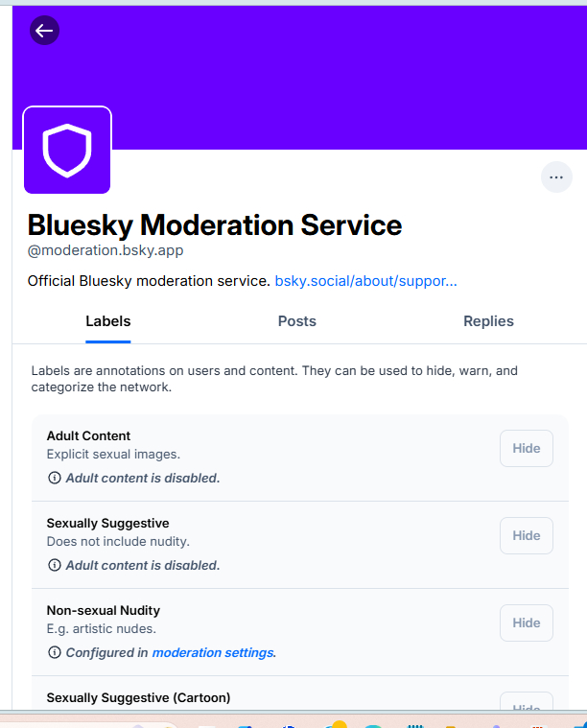The height and width of the screenshot is (728, 587).
Task: Open the three-dot more options menu
Action: tap(556, 177)
